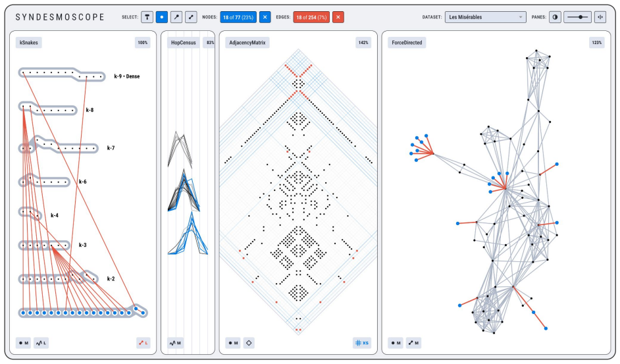
Task: Click the curve size L icon in kSnakes
Action: [x=41, y=343]
